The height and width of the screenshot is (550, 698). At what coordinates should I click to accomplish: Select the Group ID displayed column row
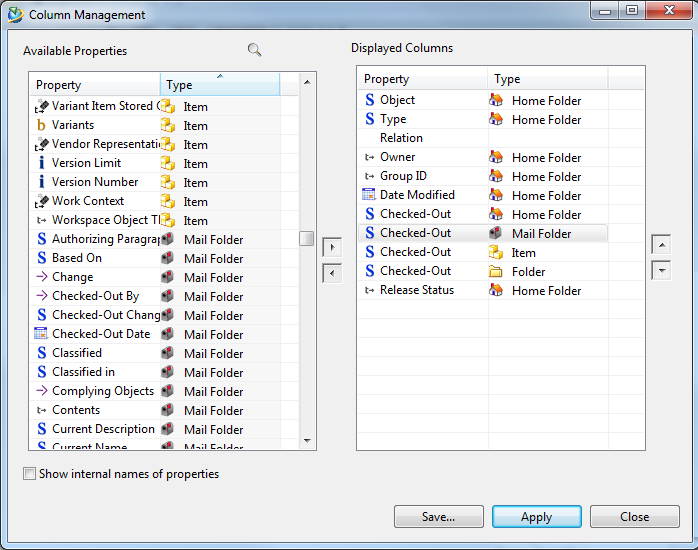click(403, 176)
